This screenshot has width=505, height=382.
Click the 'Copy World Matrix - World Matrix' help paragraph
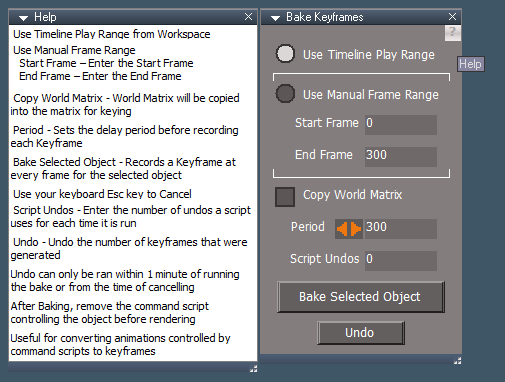(125, 104)
